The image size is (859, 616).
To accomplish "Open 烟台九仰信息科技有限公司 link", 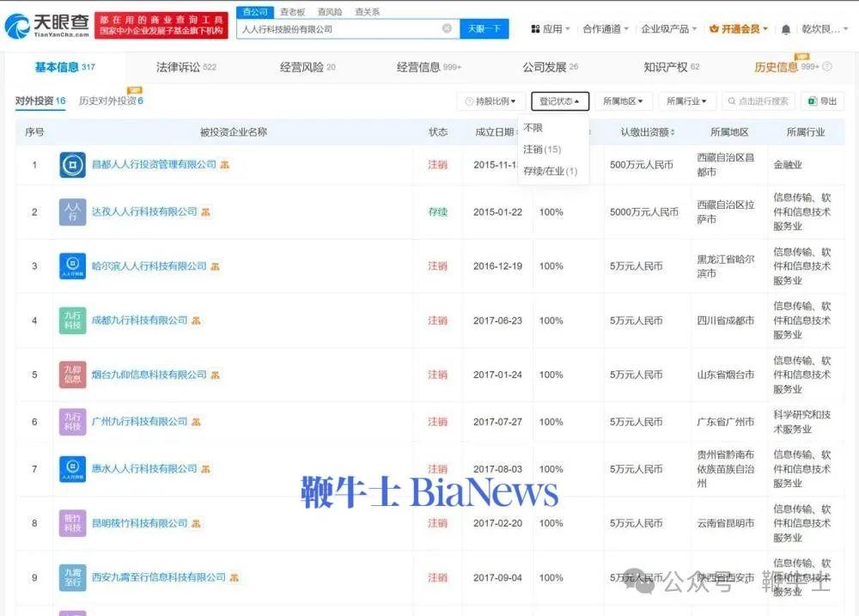I will click(149, 375).
